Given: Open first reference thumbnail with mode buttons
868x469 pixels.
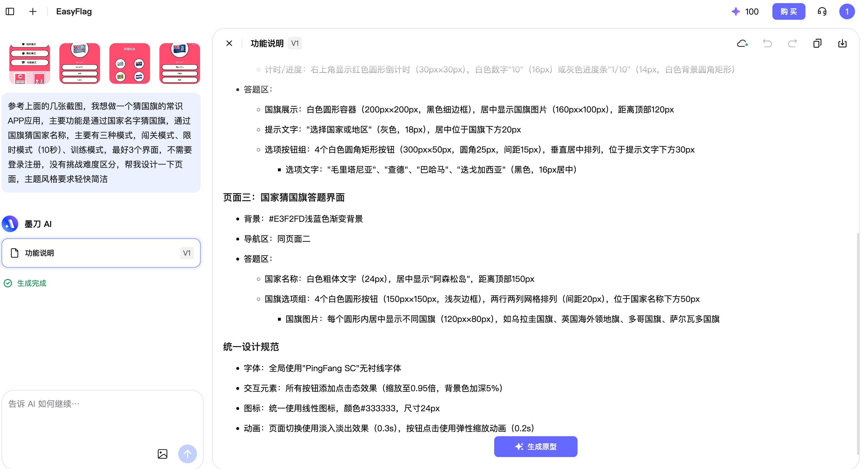Looking at the screenshot, I should tap(30, 63).
